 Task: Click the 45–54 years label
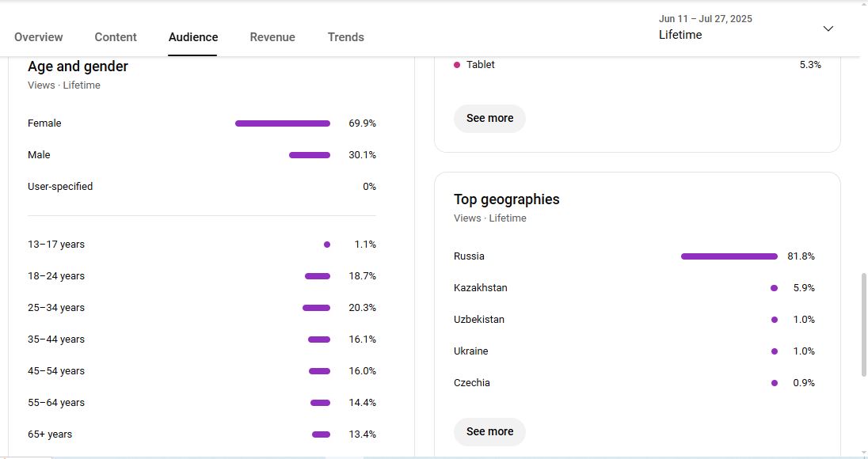click(x=56, y=371)
